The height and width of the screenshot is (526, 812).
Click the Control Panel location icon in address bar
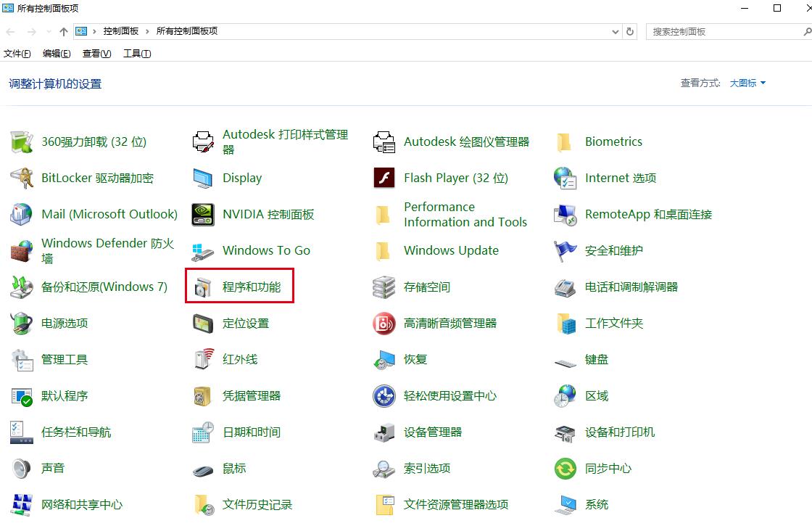pos(81,31)
